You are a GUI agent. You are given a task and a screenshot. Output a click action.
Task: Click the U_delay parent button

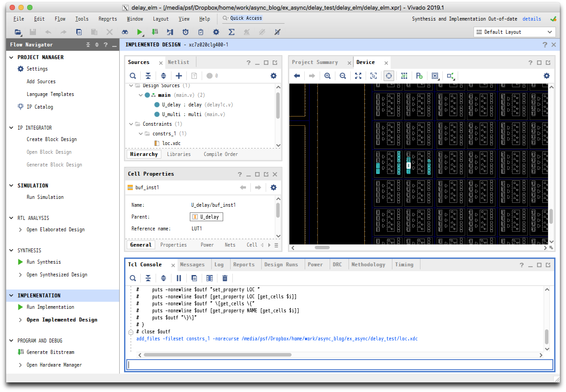[206, 217]
